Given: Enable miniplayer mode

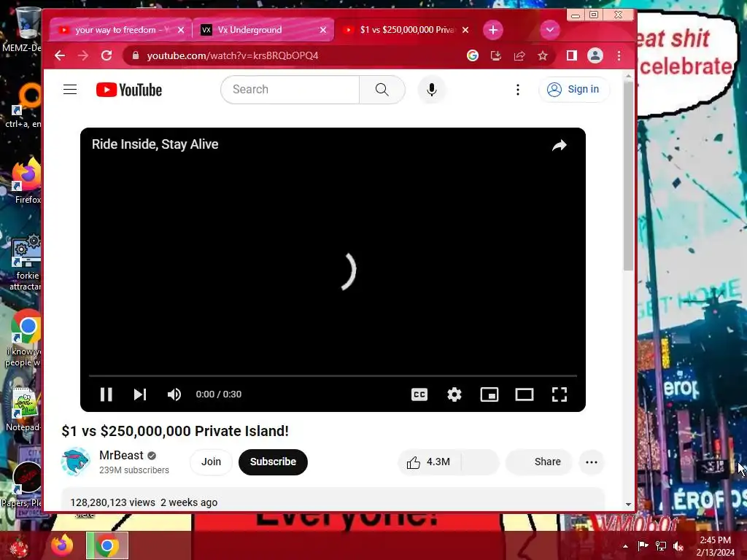Looking at the screenshot, I should [x=489, y=394].
